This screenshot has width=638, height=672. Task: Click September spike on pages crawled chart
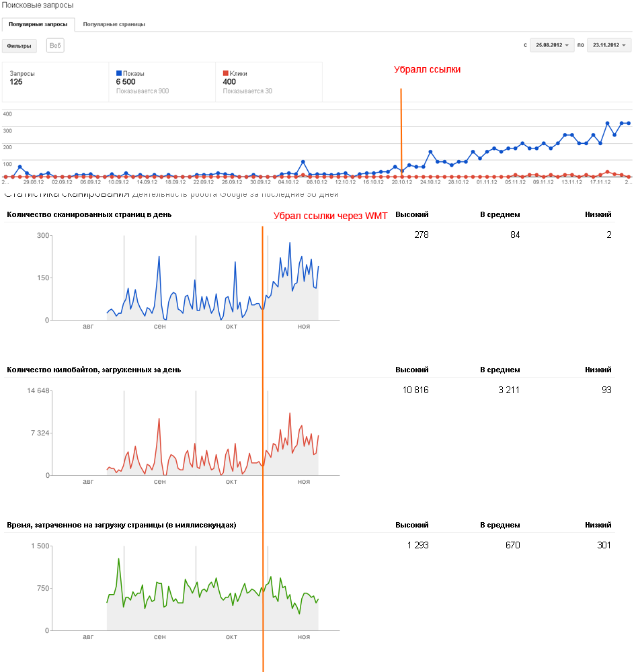click(159, 257)
